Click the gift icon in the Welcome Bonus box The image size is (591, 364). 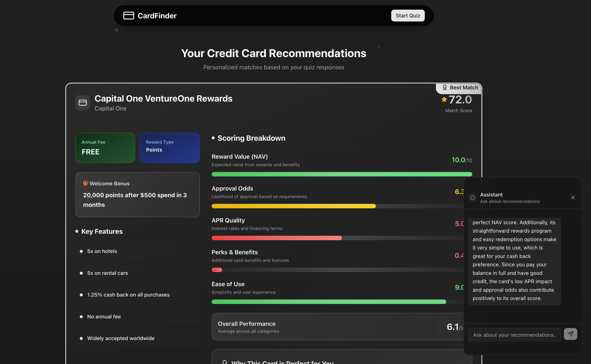[86, 183]
